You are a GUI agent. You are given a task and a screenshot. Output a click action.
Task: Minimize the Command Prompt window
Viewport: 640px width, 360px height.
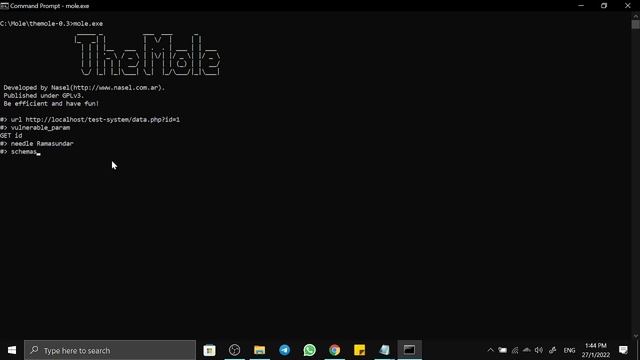pyautogui.click(x=581, y=6)
